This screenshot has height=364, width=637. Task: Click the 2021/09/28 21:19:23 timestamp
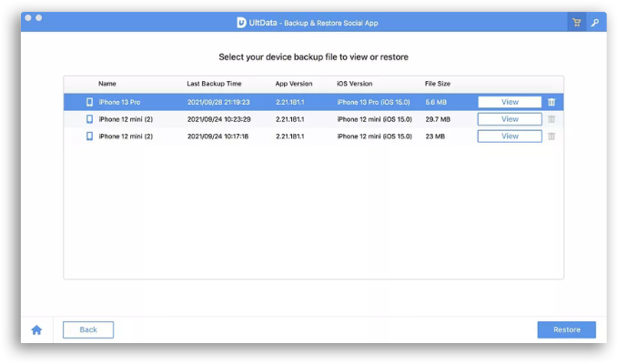pos(218,102)
